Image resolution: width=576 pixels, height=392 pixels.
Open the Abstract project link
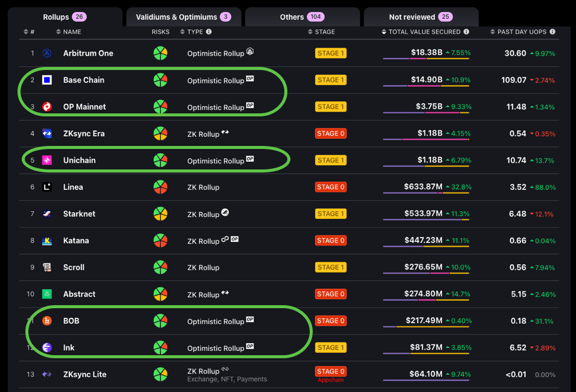[x=79, y=294]
